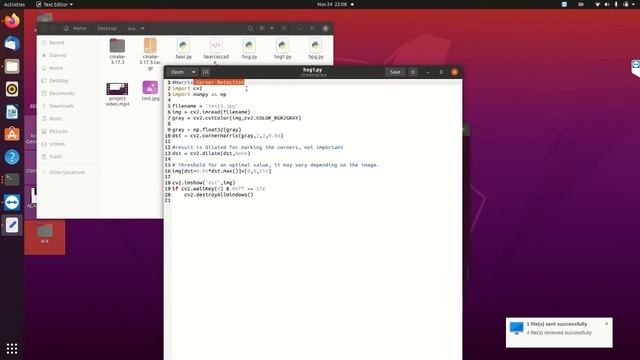
Task: Open the Text Editor hamburger menu
Action: (413, 72)
